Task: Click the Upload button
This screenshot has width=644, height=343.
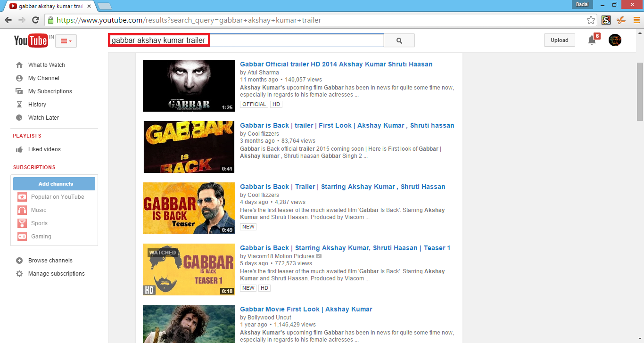Action: pos(560,40)
